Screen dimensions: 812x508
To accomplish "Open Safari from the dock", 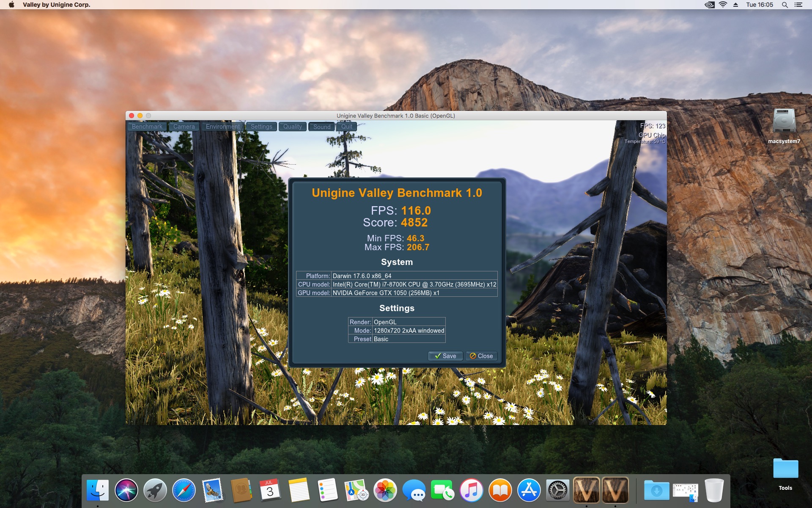I will 184,490.
